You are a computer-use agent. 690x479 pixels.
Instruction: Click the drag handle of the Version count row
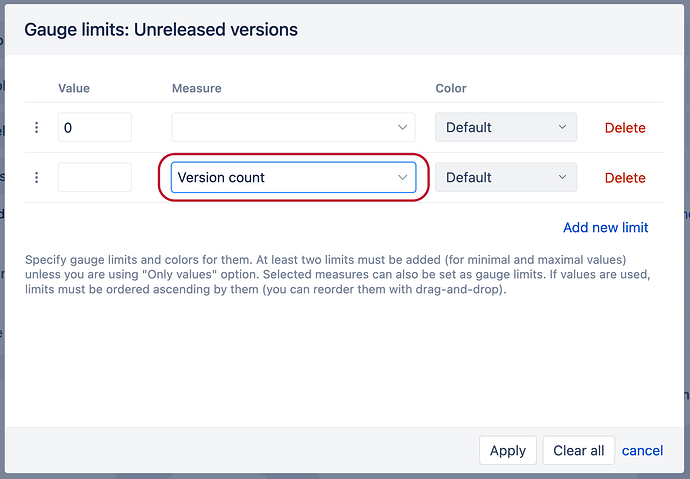point(37,178)
